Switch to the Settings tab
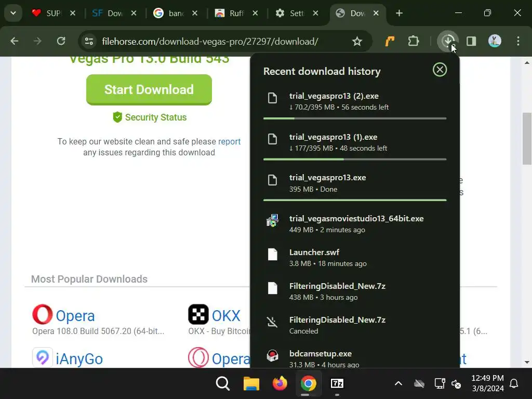 tap(290, 13)
